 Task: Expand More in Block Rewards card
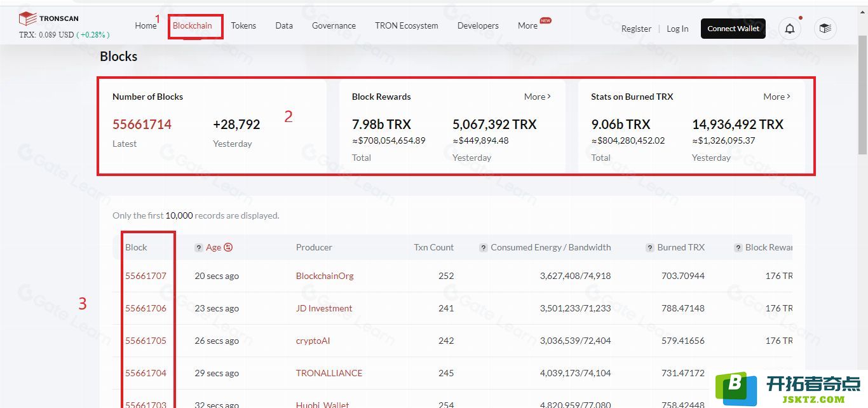tap(538, 97)
